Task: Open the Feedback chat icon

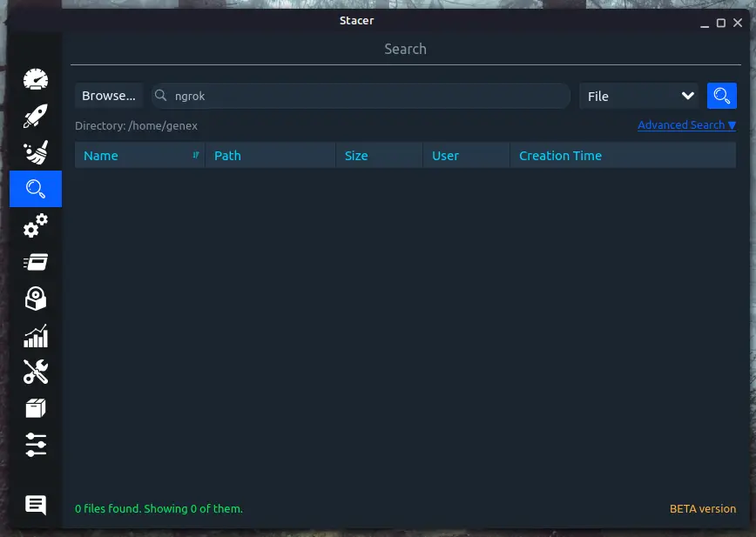Action: point(36,505)
